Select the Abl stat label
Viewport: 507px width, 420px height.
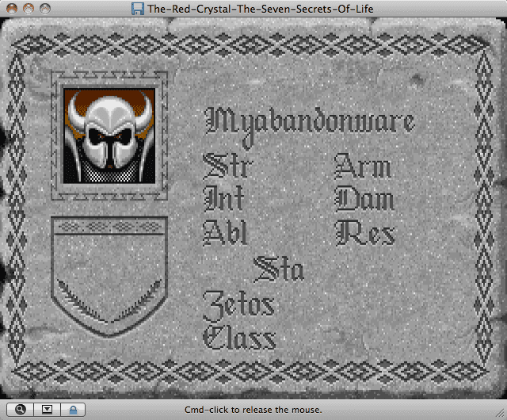pos(226,232)
